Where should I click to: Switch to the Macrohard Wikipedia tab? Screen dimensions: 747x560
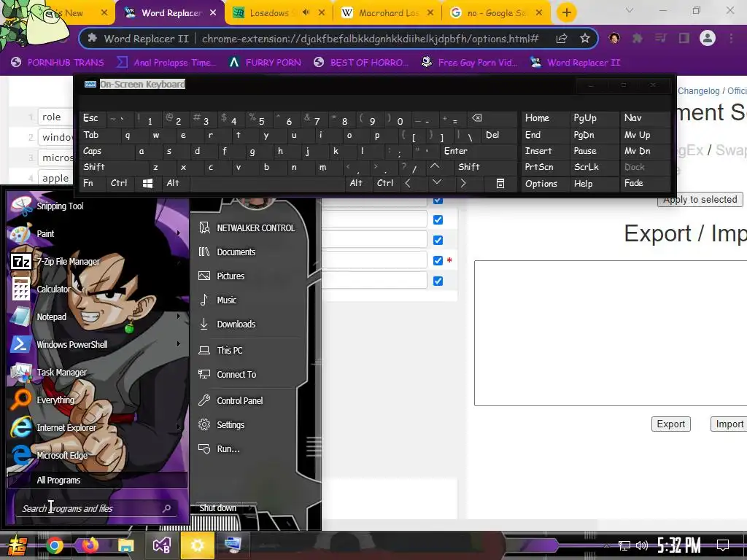[x=388, y=13]
